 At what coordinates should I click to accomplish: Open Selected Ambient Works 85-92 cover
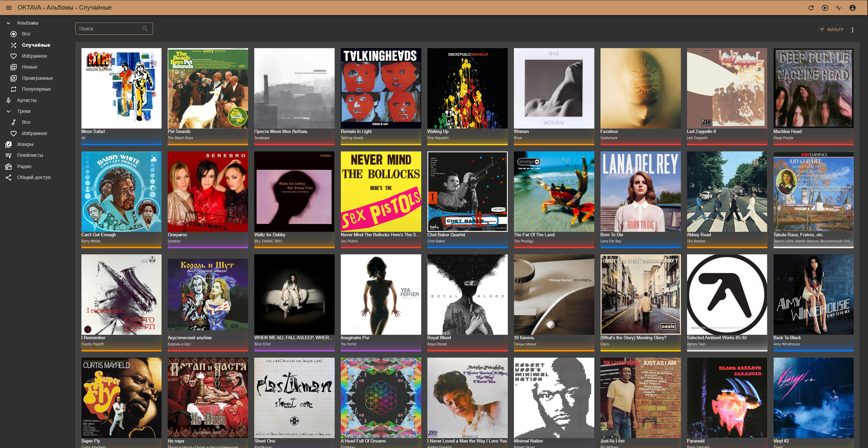tap(727, 294)
